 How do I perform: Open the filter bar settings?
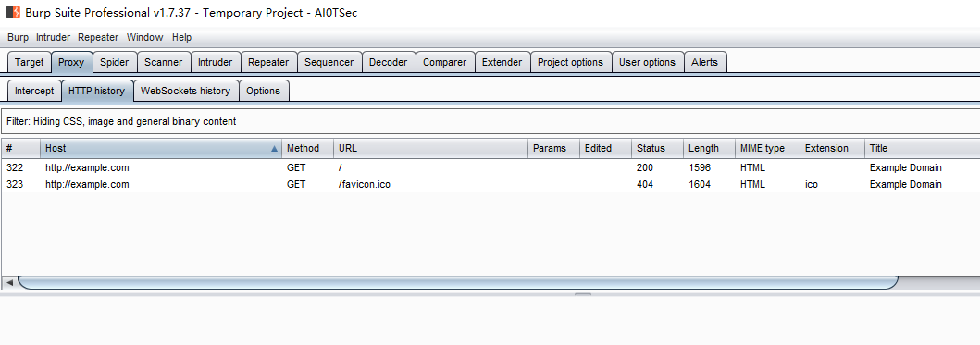pyautogui.click(x=490, y=122)
